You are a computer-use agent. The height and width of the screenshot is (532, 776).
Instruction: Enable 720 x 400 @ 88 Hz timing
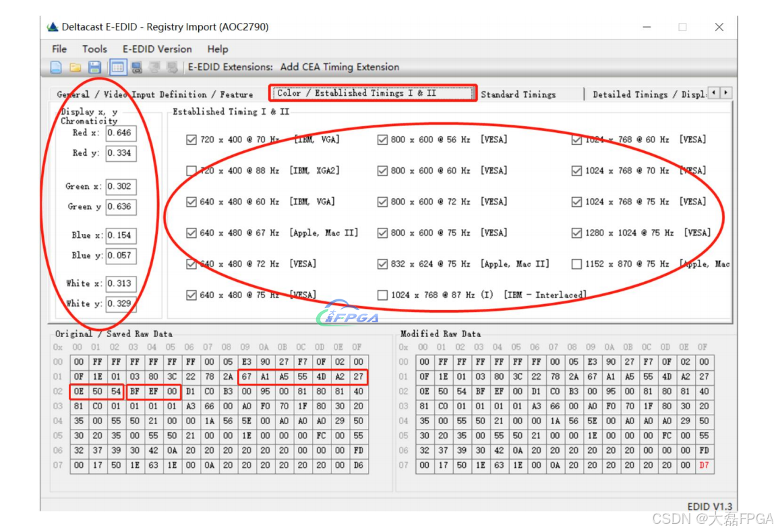(191, 171)
